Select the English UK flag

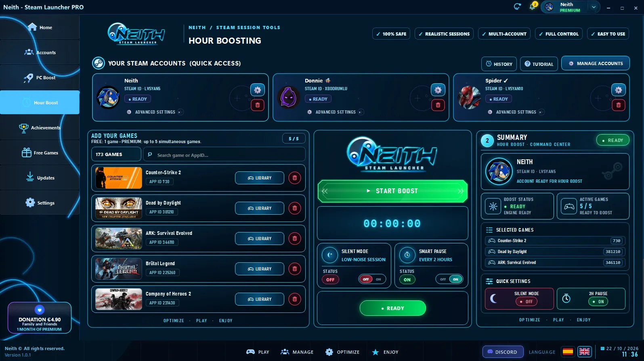(x=584, y=352)
